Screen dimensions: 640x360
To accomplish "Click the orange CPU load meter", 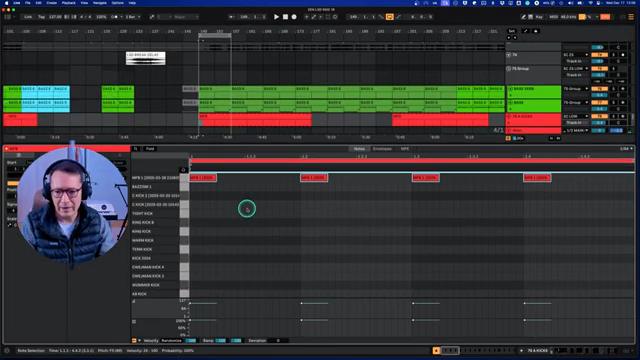I will (x=582, y=17).
